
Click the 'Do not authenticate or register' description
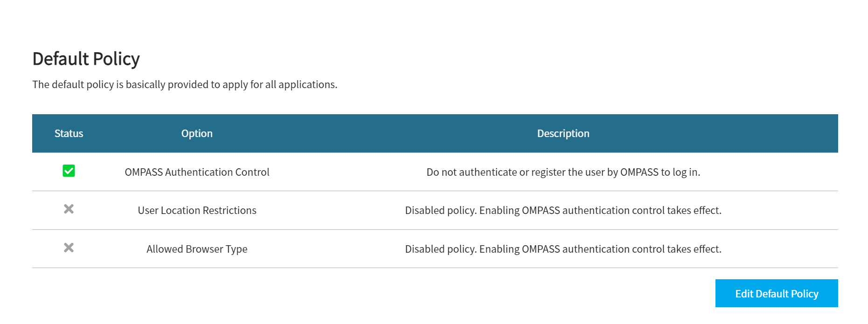click(563, 172)
